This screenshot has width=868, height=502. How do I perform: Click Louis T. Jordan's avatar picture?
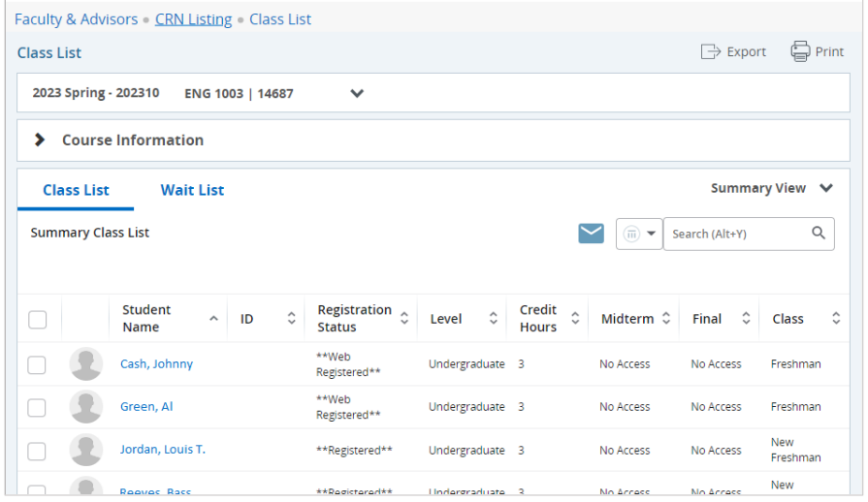pyautogui.click(x=85, y=450)
